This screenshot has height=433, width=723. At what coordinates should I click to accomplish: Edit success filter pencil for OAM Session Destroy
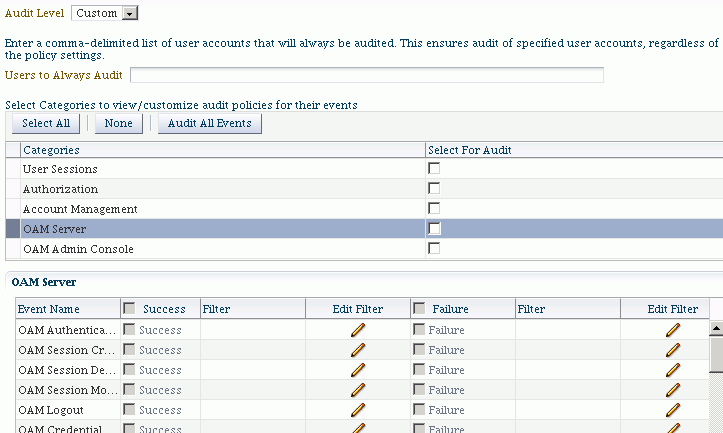pyautogui.click(x=358, y=370)
